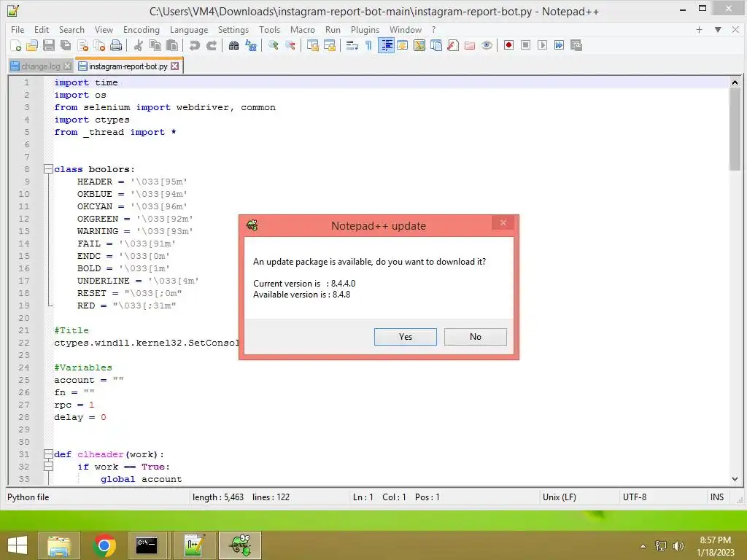This screenshot has height=560, width=747.
Task: Close the change.log tab
Action: point(67,66)
